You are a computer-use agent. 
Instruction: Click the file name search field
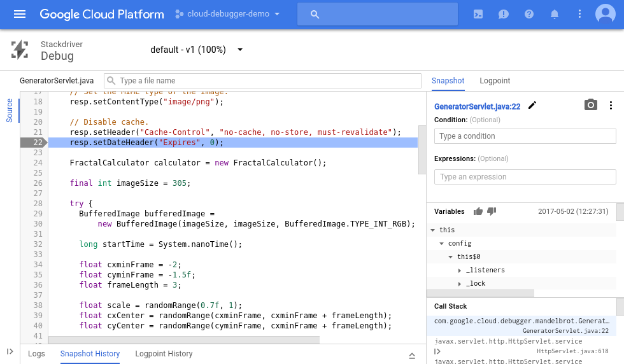pos(262,81)
